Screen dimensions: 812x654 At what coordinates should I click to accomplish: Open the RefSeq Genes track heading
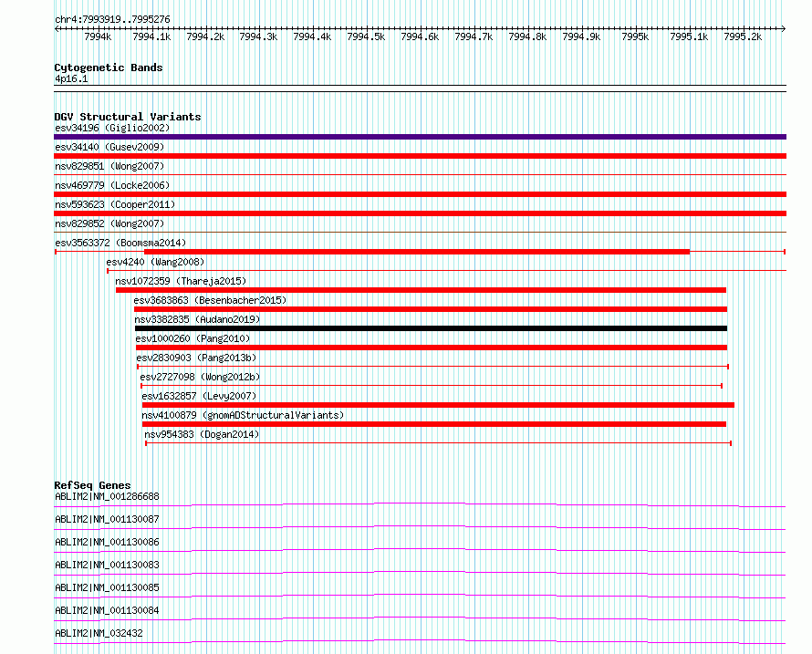93,485
